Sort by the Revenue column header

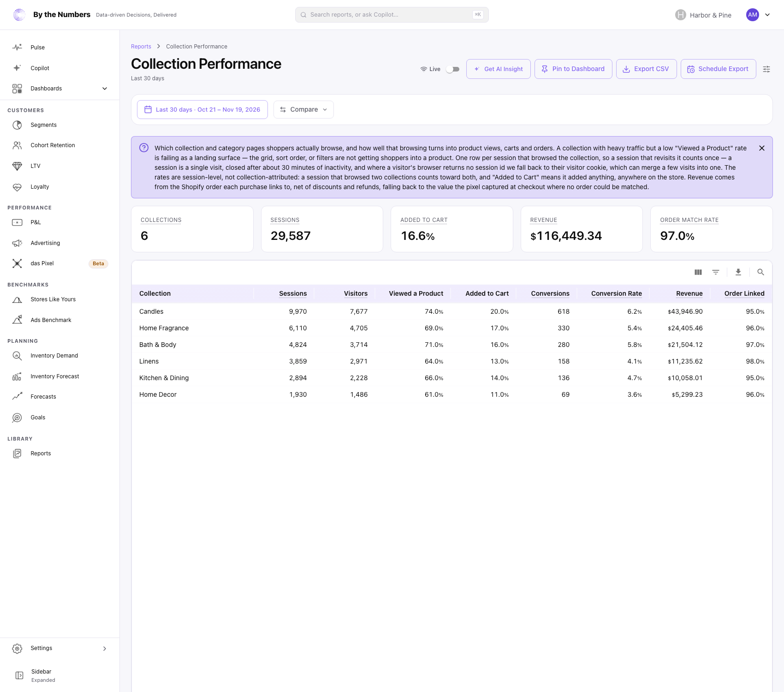tap(689, 293)
